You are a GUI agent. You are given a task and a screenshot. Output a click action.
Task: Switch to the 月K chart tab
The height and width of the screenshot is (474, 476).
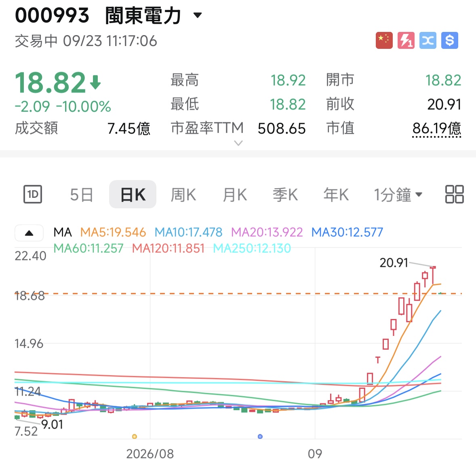[x=235, y=195]
